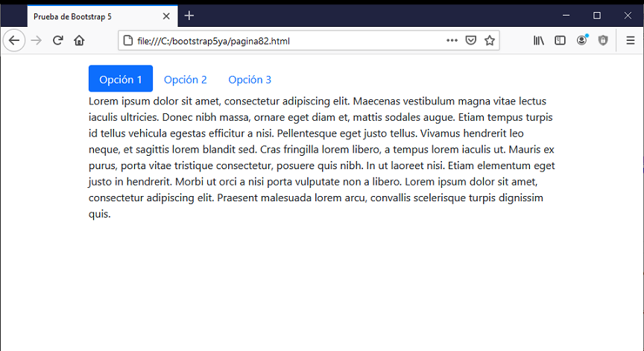Open the Library icon in toolbar
Image resolution: width=644 pixels, height=351 pixels.
(x=538, y=40)
